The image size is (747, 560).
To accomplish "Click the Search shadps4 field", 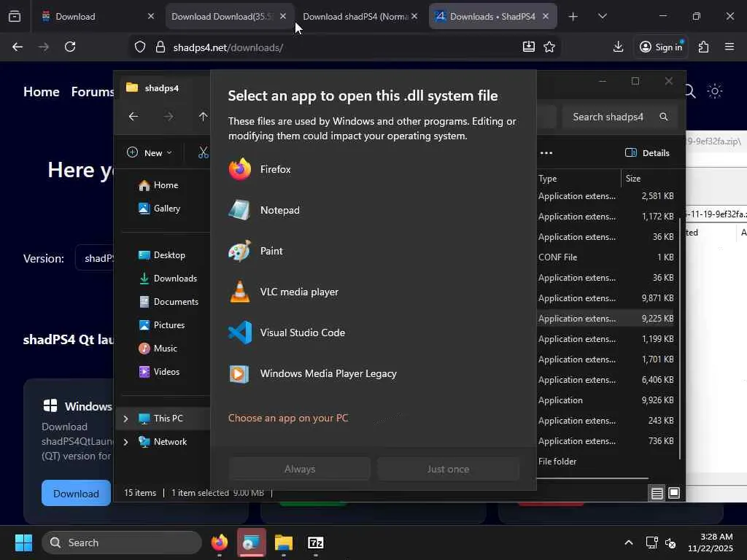I will click(x=619, y=117).
